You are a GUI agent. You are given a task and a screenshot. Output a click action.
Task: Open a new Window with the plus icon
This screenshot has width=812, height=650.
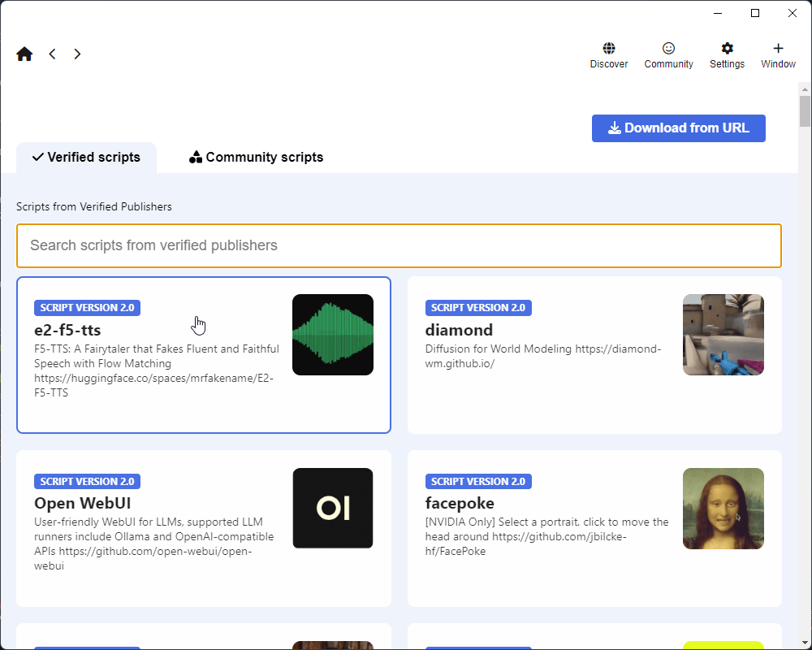click(x=778, y=55)
